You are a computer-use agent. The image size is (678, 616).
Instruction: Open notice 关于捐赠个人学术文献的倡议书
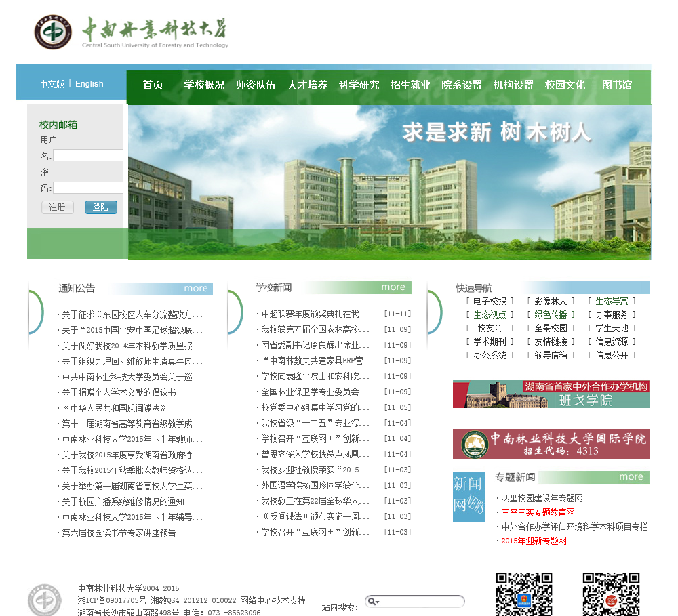click(119, 392)
